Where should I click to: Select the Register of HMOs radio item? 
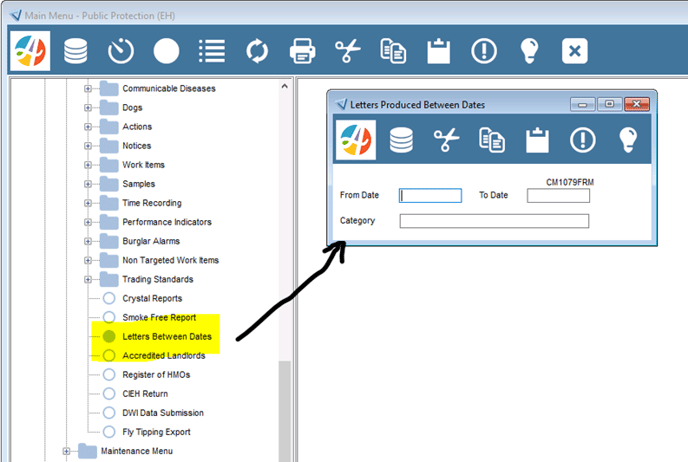coord(109,375)
